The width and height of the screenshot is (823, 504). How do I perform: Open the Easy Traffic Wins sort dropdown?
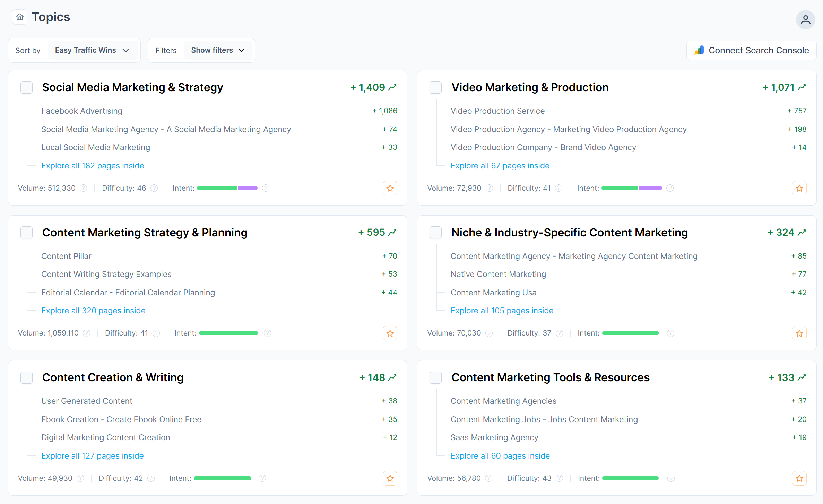[x=92, y=50]
